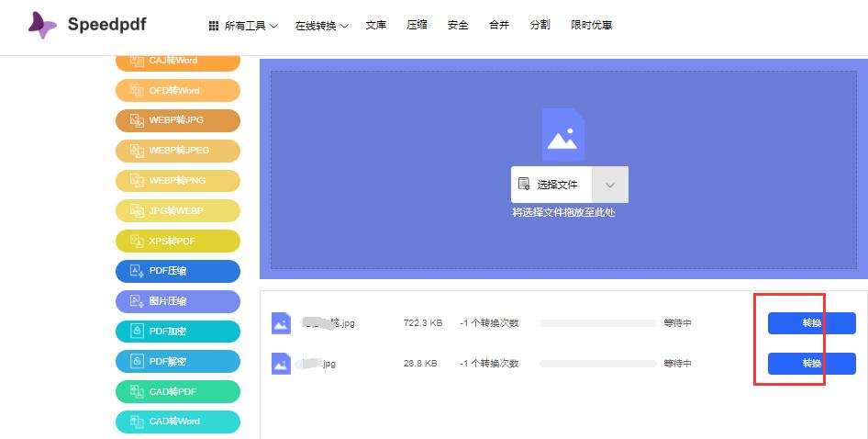Click the -1 个转换次数 text in the 28.8 KB row
The width and height of the screenshot is (868, 439).
[x=489, y=364]
